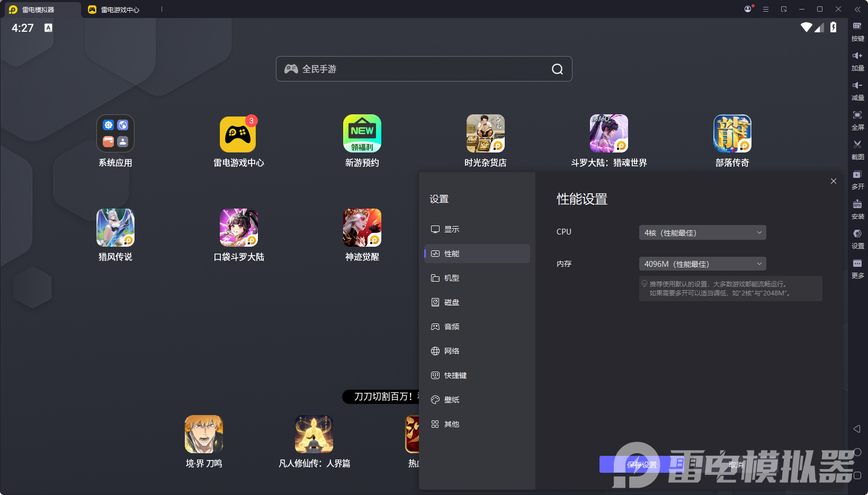868x495 pixels.
Task: Go to 网络 settings section
Action: [477, 351]
